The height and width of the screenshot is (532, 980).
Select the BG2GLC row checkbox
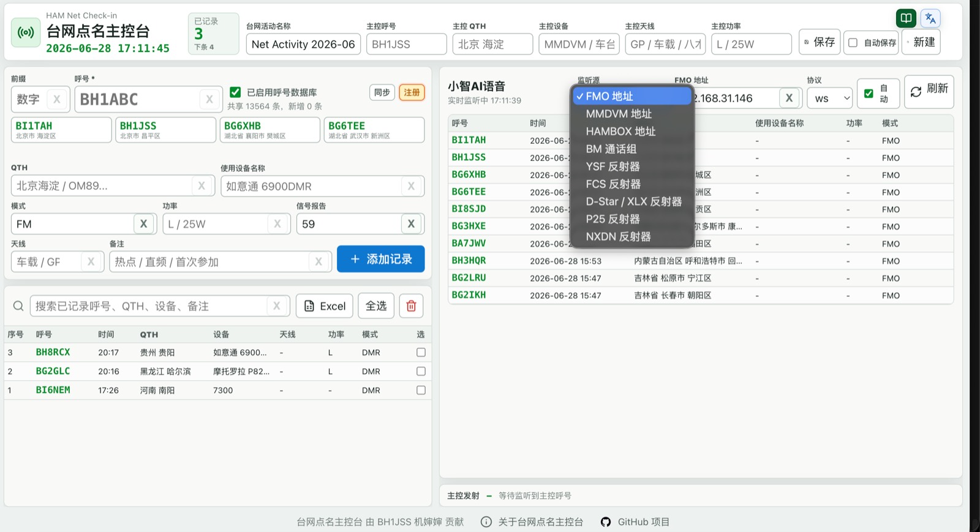click(421, 371)
